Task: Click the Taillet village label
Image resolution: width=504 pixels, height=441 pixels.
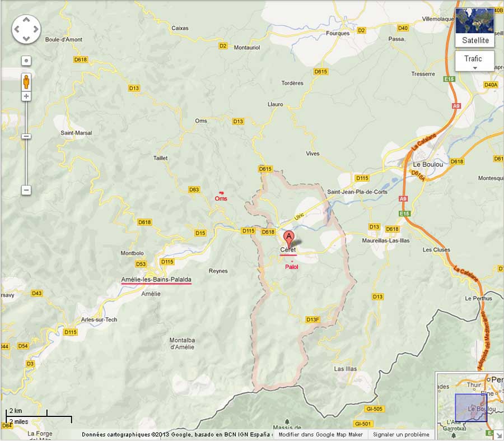Action: (160, 158)
